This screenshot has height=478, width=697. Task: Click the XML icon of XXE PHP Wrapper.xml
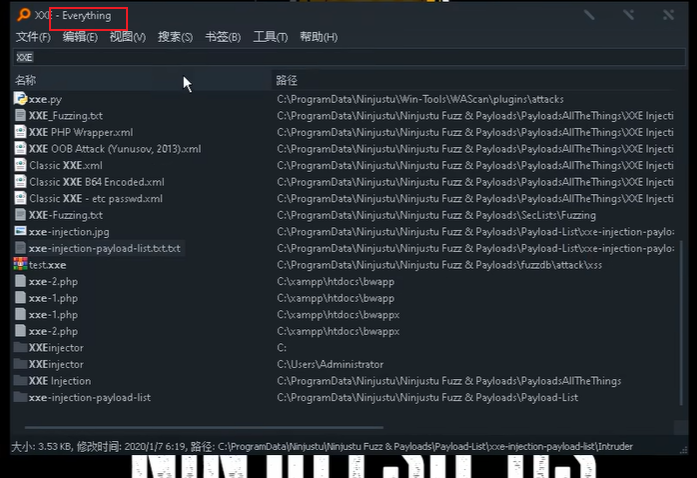(20, 132)
